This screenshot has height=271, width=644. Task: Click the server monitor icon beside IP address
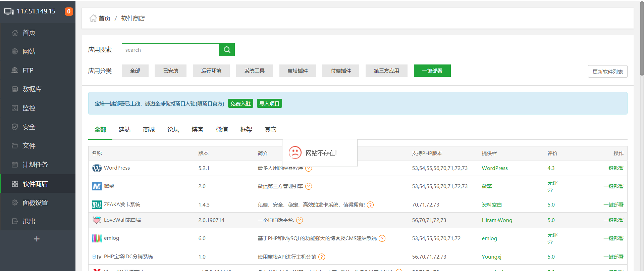[9, 11]
